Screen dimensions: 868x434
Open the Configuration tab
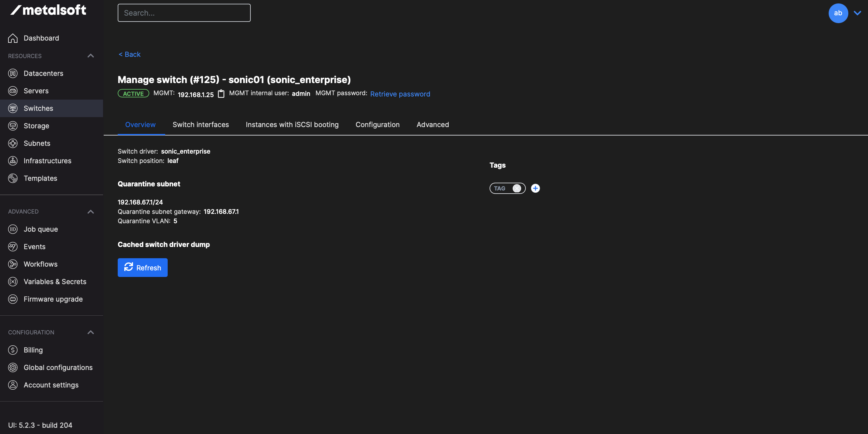377,125
